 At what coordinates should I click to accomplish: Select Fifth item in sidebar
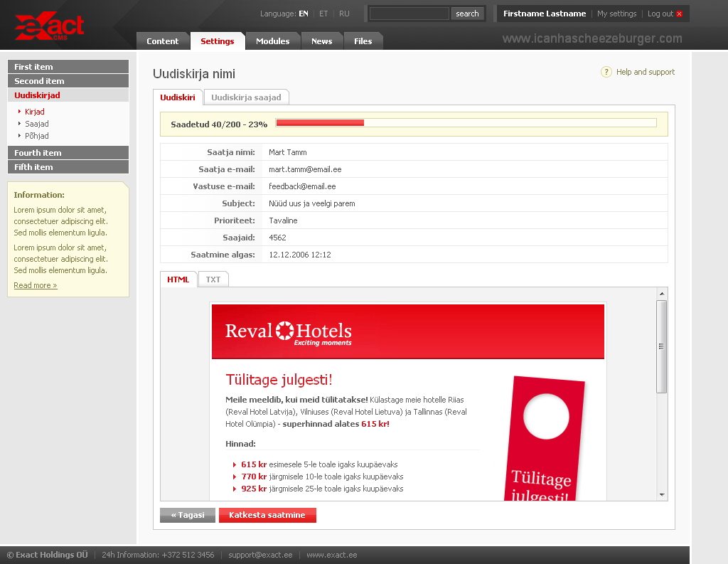[x=68, y=167]
